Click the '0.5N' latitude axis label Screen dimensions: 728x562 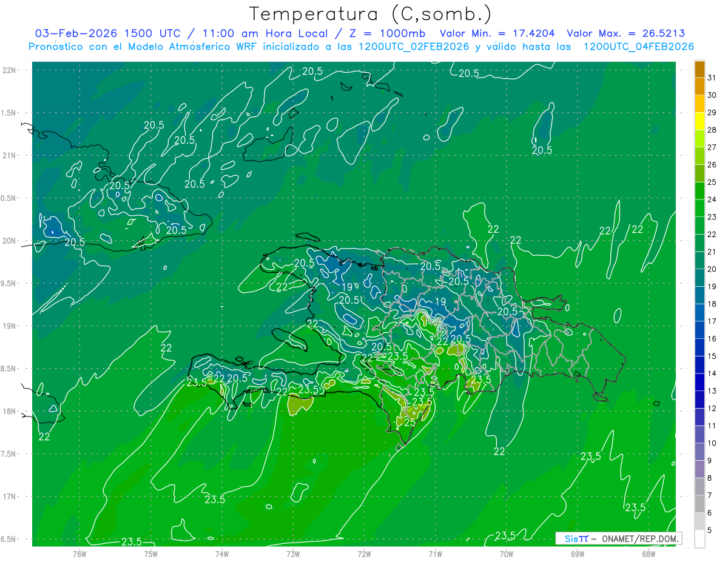click(8, 198)
